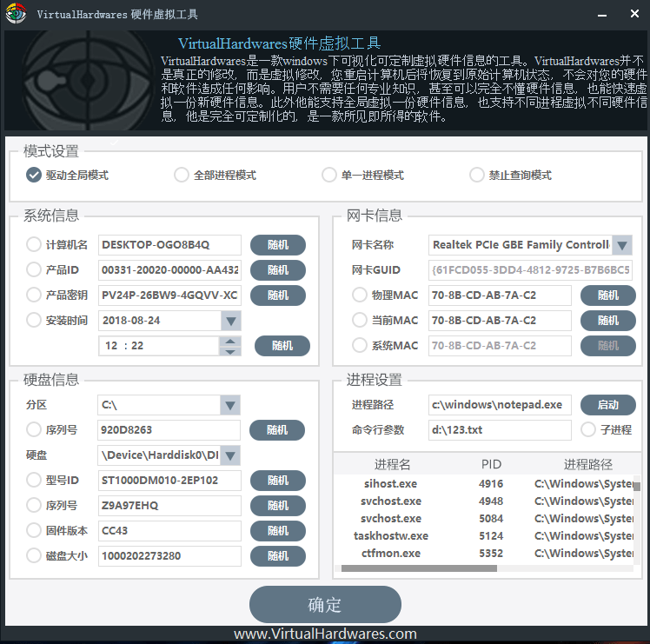
Task: Click the 确定 confirm button
Action: 325,604
